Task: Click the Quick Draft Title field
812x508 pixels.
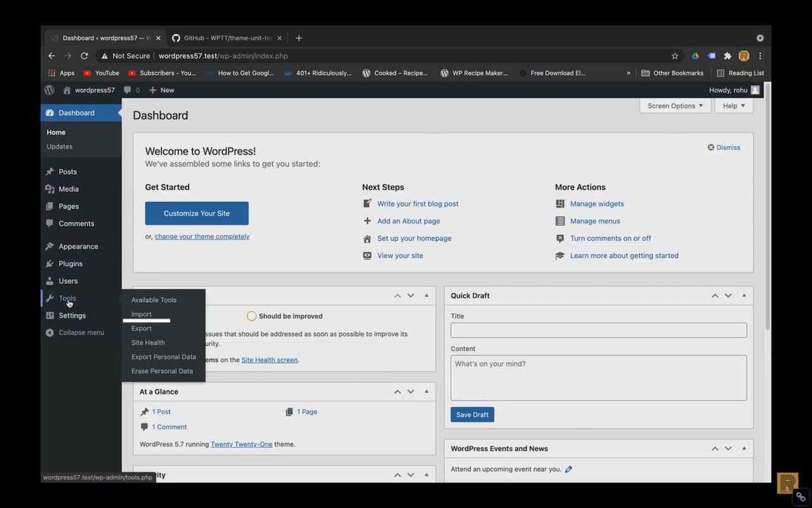Action: coord(599,330)
